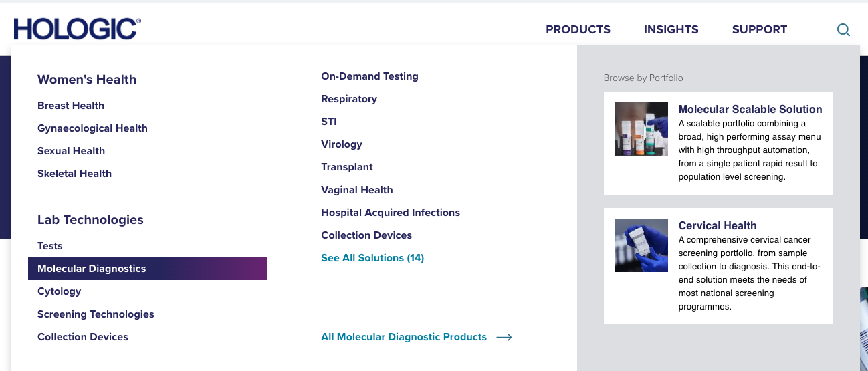Viewport: 868px width, 371px height.
Task: Click the Cervical Health heading
Action: pyautogui.click(x=718, y=225)
